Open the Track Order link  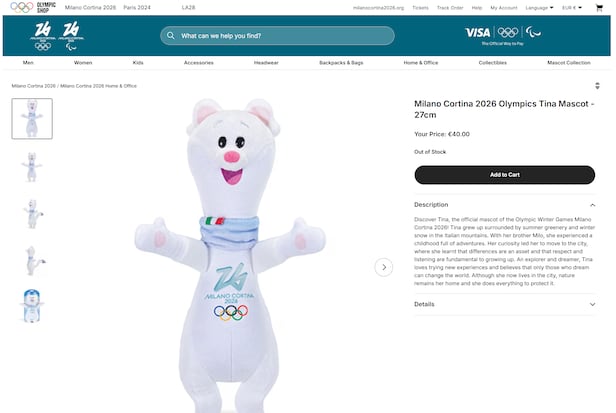450,7
